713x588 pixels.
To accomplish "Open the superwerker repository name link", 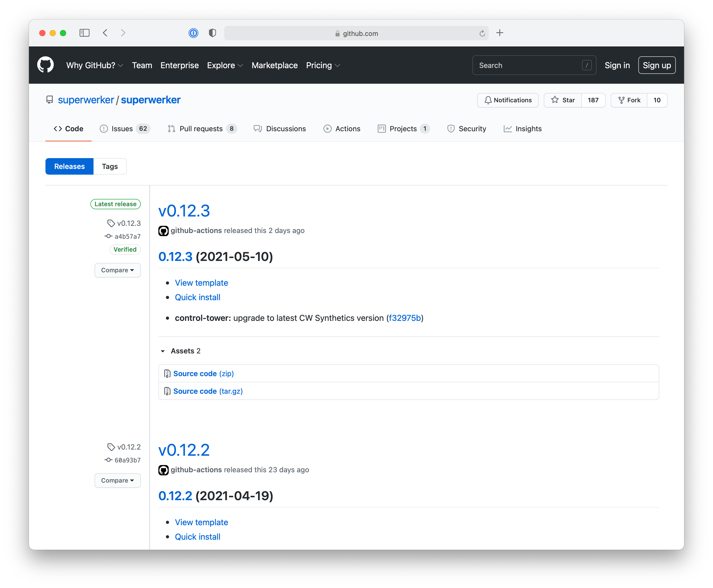I will click(x=151, y=100).
